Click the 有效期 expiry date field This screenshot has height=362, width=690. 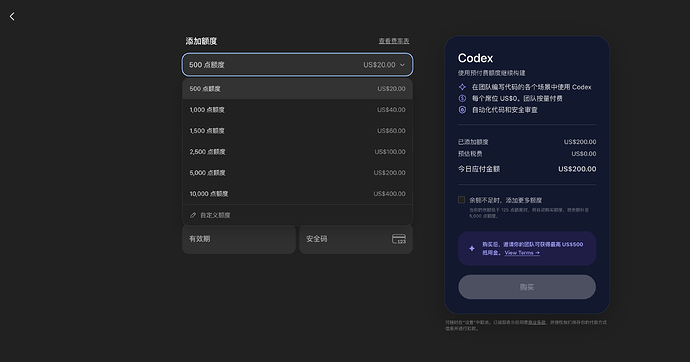(239, 239)
